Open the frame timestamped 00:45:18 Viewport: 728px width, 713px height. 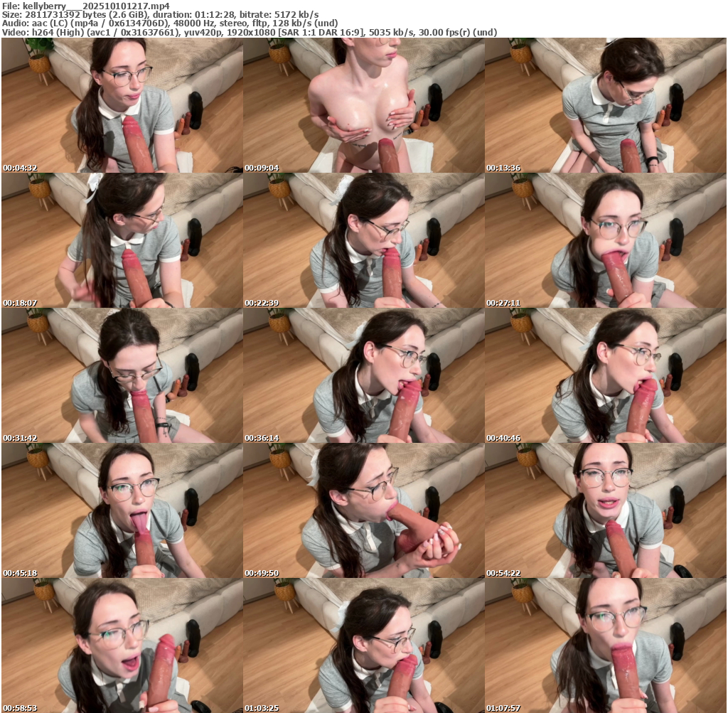pyautogui.click(x=122, y=510)
